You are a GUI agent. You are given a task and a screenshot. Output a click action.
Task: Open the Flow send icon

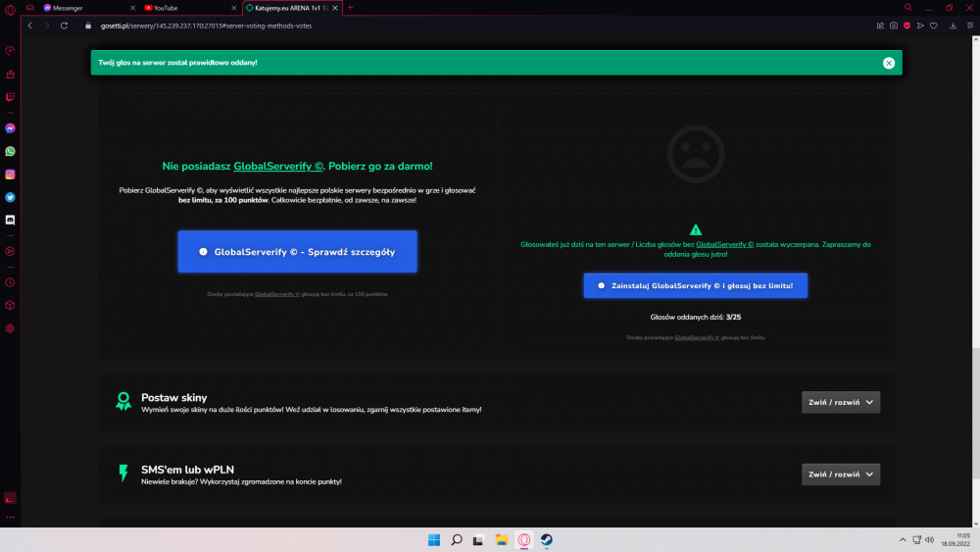pos(920,25)
